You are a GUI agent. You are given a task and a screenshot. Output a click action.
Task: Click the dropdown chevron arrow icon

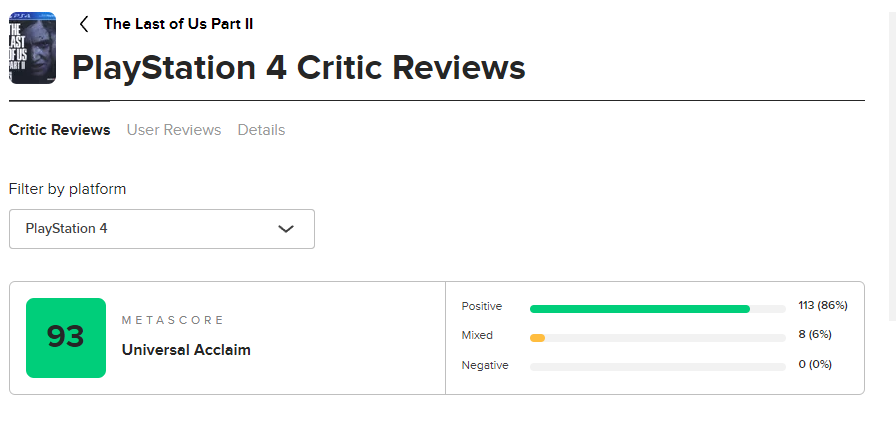[286, 229]
